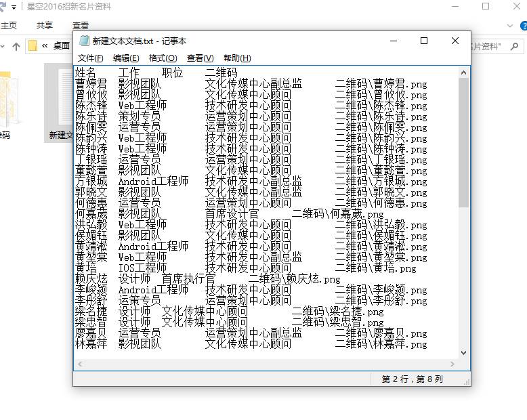Image resolution: width=527 pixels, height=420 pixels.
Task: Click IOS工程师 in the 黄培 row
Action: [142, 268]
